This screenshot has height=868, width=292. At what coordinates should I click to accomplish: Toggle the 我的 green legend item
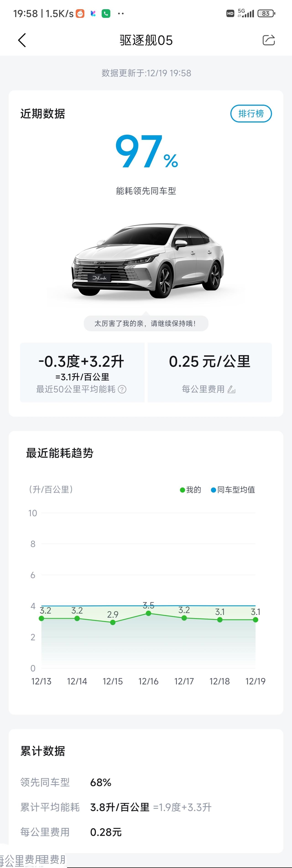point(190,490)
